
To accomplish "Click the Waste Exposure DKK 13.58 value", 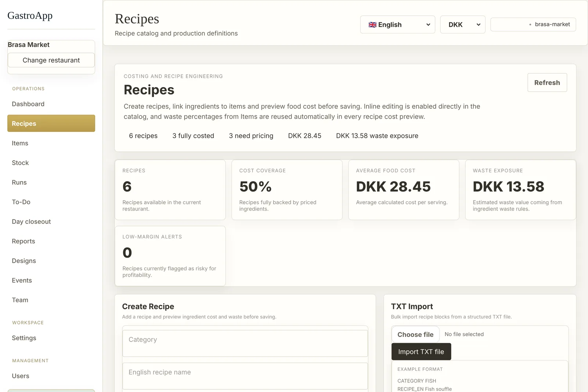I will pyautogui.click(x=508, y=187).
